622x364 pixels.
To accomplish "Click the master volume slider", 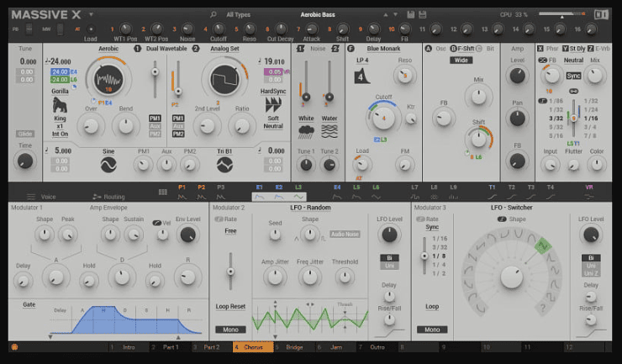I will [561, 14].
